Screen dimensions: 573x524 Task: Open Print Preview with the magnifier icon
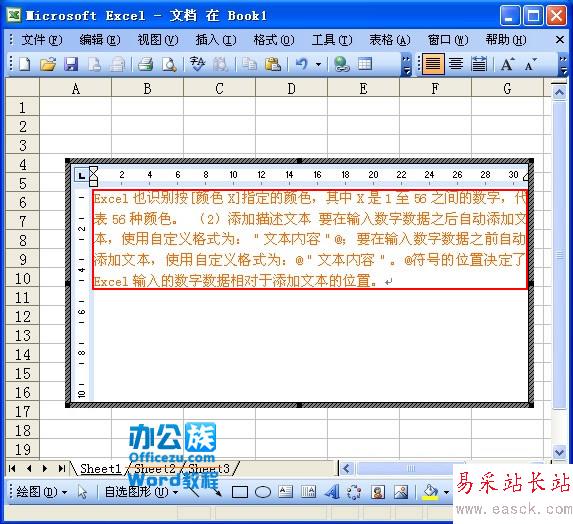click(x=169, y=65)
